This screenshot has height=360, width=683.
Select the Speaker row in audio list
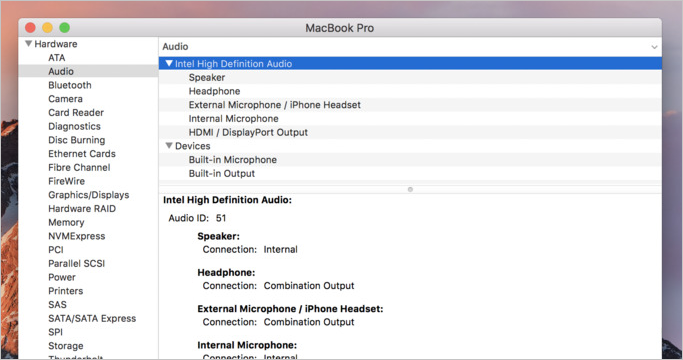coord(410,77)
